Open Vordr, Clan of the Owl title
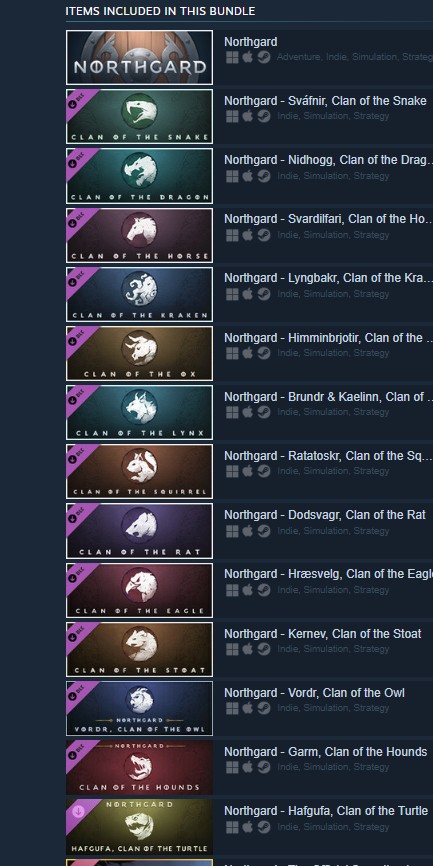 314,693
